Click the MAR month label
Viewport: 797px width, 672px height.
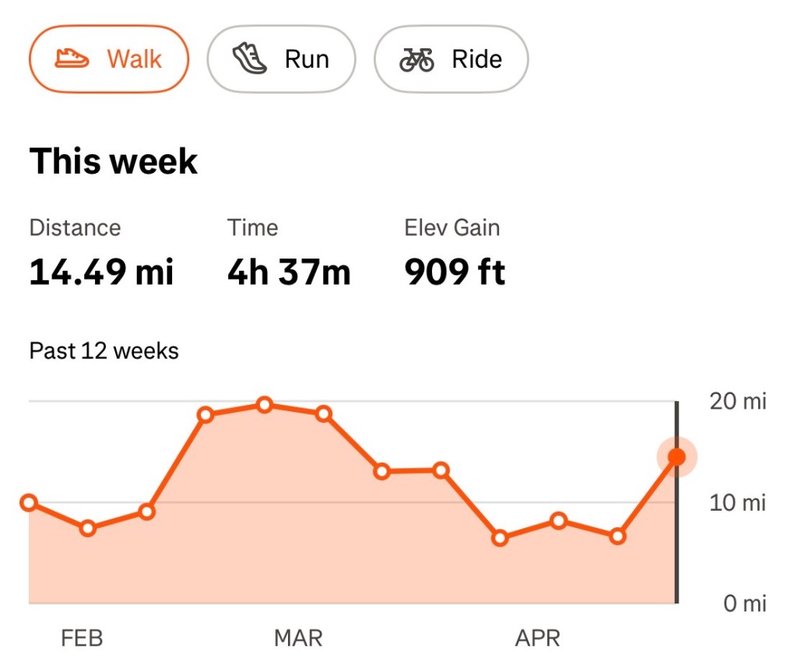tap(298, 639)
